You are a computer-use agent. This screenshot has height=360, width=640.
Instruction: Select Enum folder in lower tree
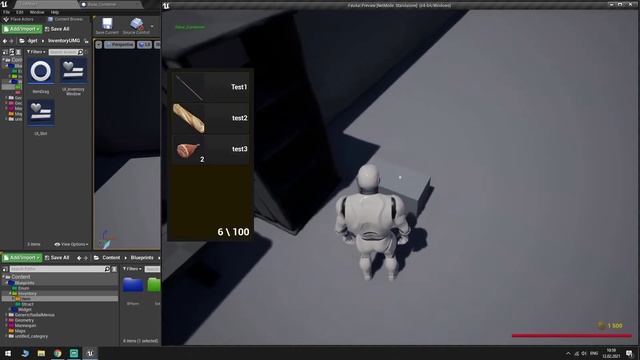[20, 288]
